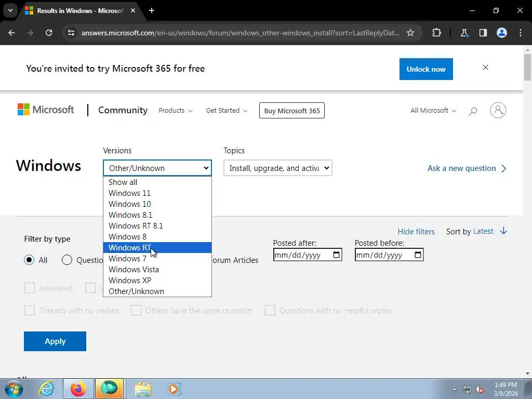Close the Results in Windows tab
This screenshot has height=399, width=532.
(x=133, y=10)
